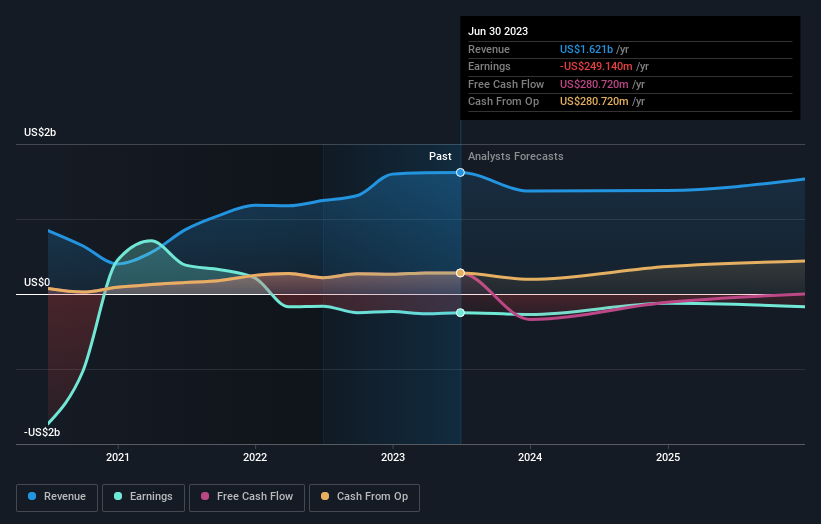The height and width of the screenshot is (524, 821).
Task: Click the 2025 x-axis label
Action: point(668,457)
